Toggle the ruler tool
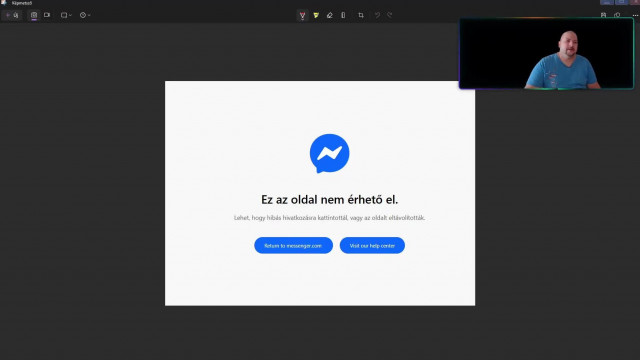The image size is (640, 360). click(343, 16)
